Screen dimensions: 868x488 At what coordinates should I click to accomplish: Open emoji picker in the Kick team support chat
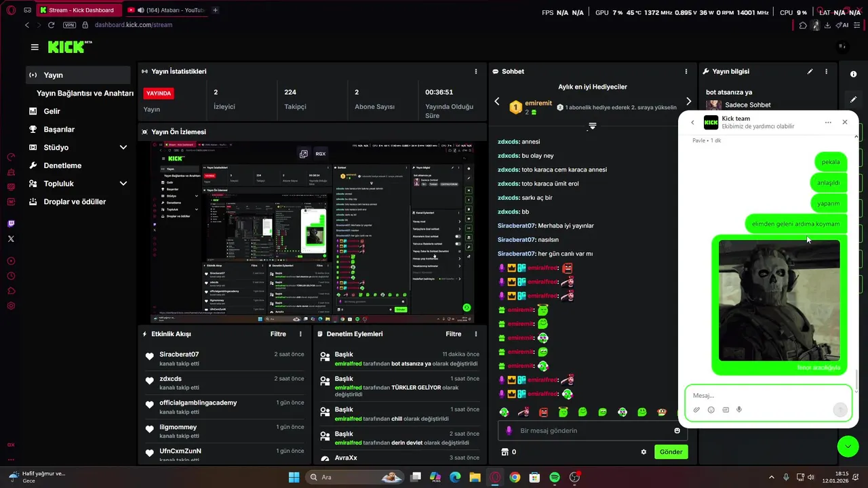pyautogui.click(x=711, y=409)
